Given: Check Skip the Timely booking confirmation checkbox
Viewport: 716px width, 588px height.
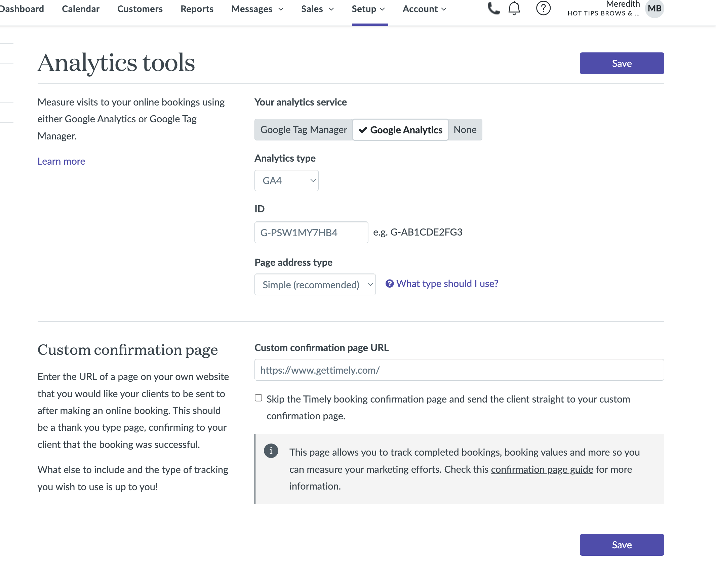Looking at the screenshot, I should [x=258, y=397].
